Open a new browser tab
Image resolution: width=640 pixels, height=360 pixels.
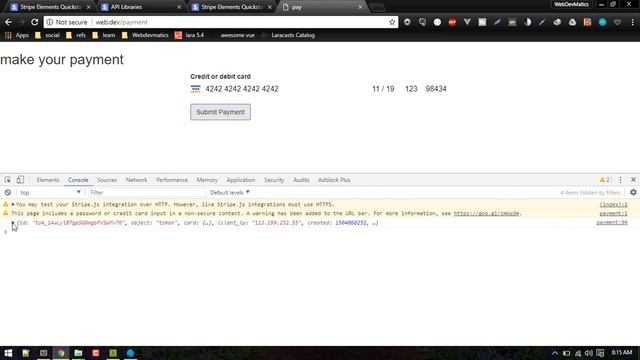click(x=378, y=7)
